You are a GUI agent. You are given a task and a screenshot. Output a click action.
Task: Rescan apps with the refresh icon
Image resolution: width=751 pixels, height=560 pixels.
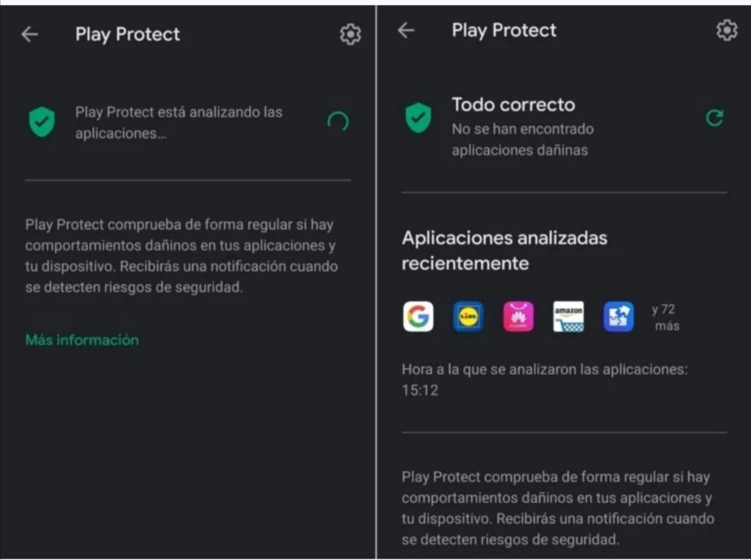point(713,118)
